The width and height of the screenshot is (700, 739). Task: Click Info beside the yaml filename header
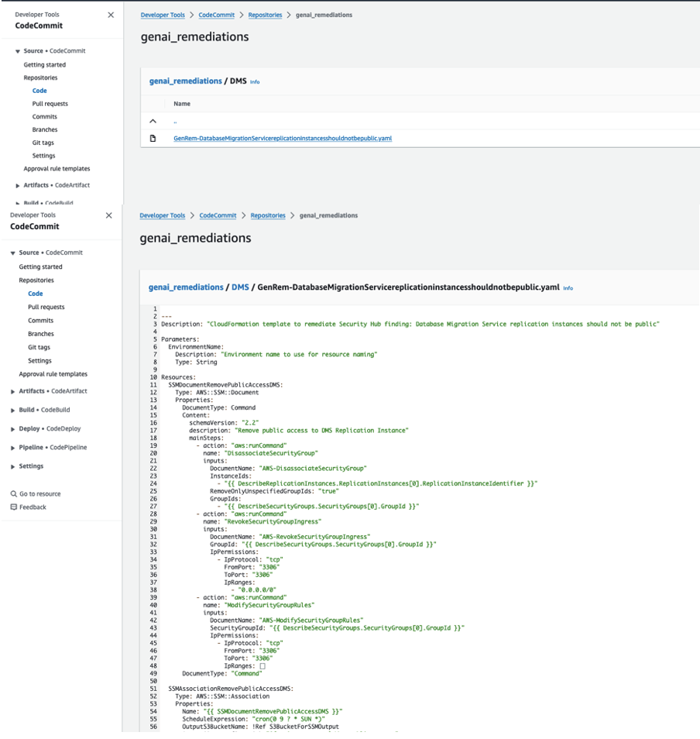[568, 287]
